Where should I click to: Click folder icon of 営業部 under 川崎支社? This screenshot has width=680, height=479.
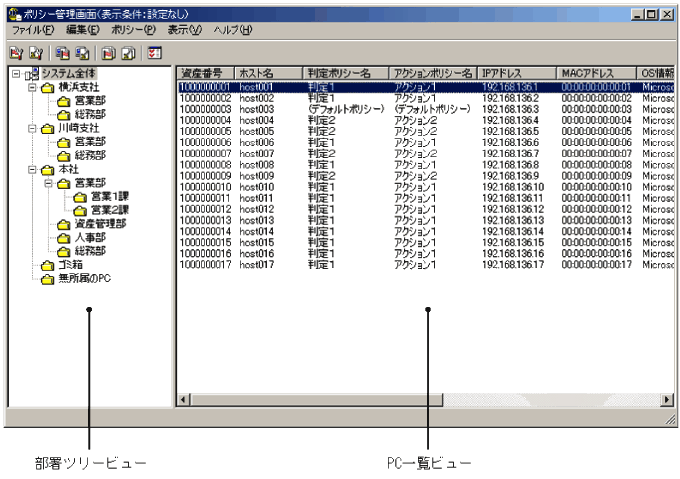pyautogui.click(x=64, y=143)
